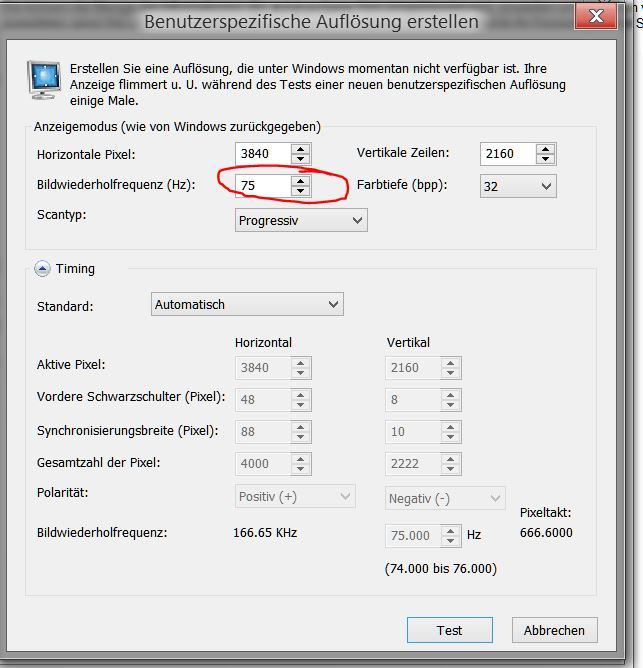
Task: Increase Vertikale Zeilen with up arrow
Action: (546, 149)
